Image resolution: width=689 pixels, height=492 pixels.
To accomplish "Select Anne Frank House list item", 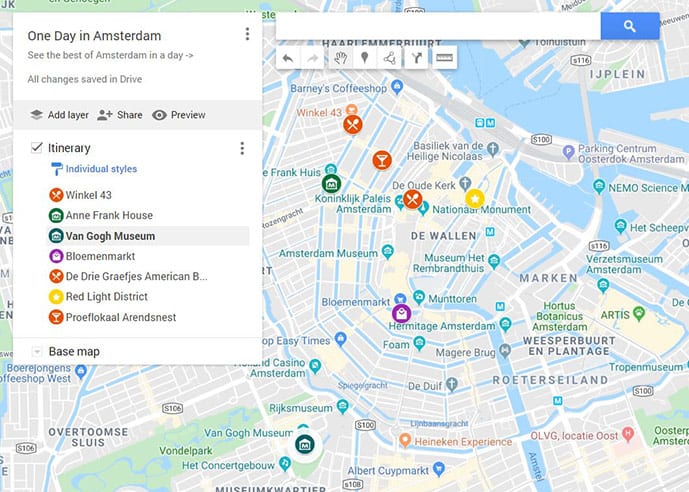I will tap(148, 215).
